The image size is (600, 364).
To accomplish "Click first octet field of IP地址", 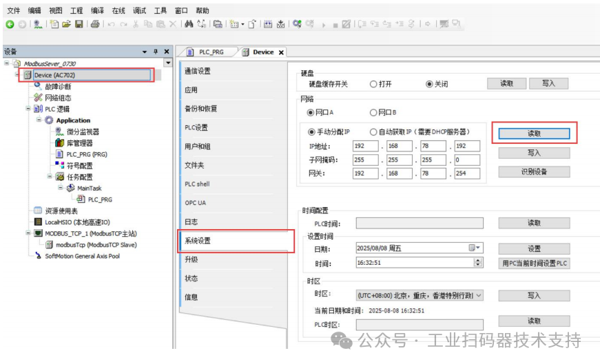I will (365, 146).
